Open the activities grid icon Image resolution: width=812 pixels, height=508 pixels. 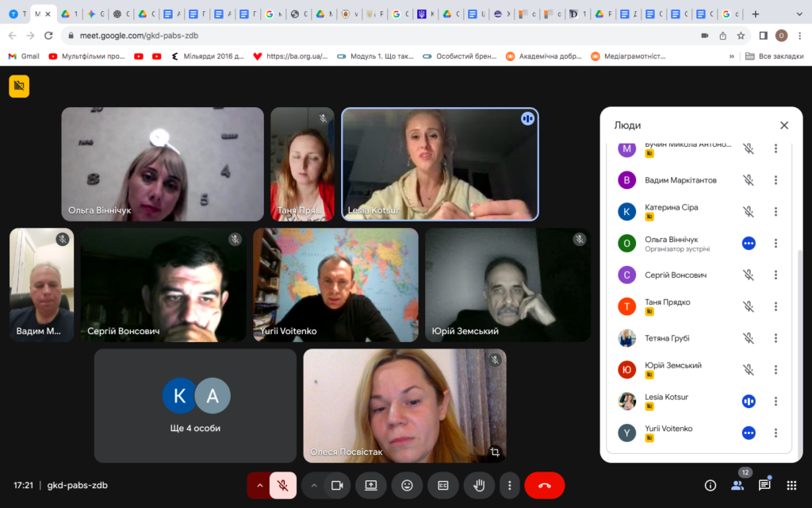pos(791,486)
